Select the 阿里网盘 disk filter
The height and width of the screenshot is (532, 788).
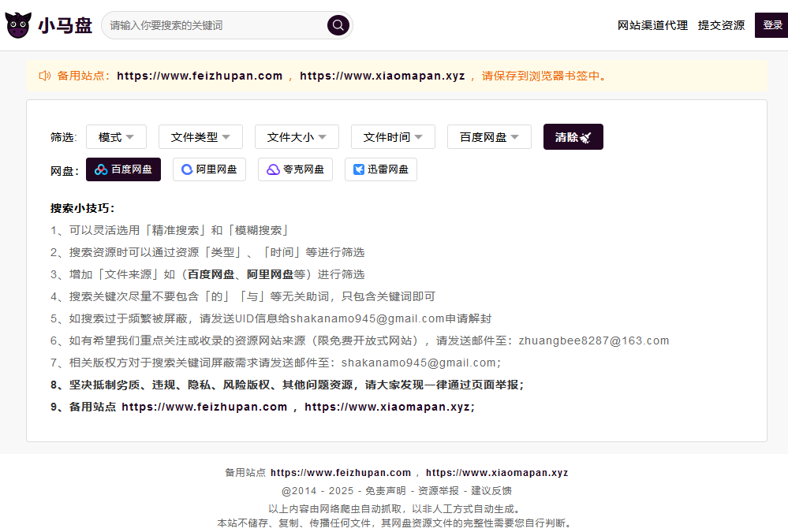pyautogui.click(x=209, y=169)
